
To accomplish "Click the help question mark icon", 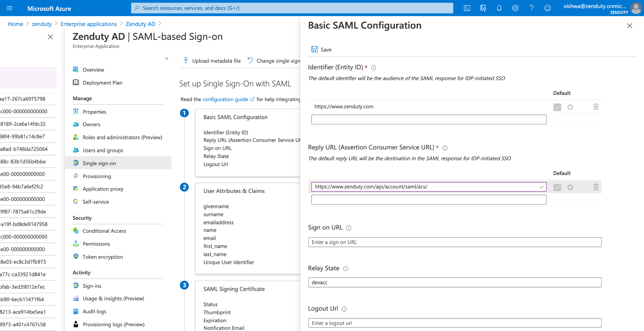I will click(531, 8).
